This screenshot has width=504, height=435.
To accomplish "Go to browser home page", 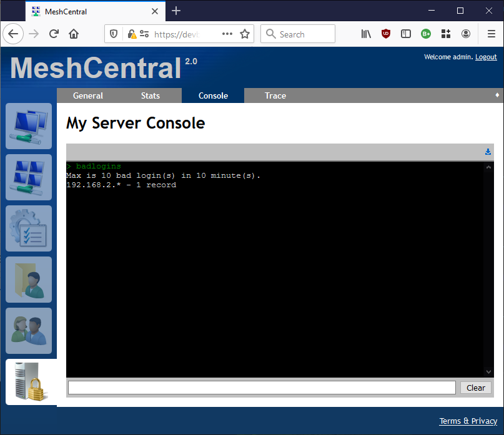I will point(74,34).
